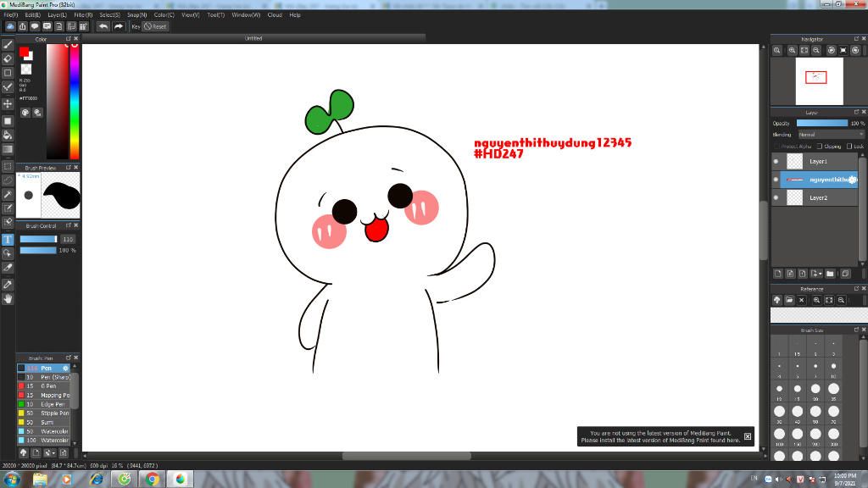Activate the Text tool
The width and height of the screenshot is (868, 488).
(8, 240)
